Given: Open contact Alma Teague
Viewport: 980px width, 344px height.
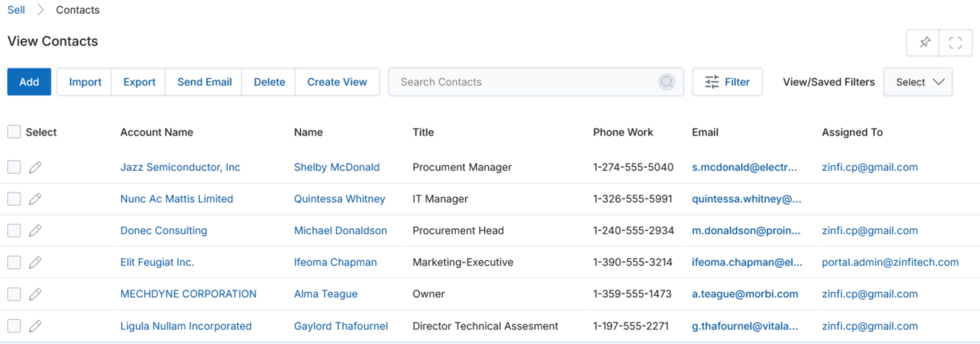Looking at the screenshot, I should coord(326,294).
